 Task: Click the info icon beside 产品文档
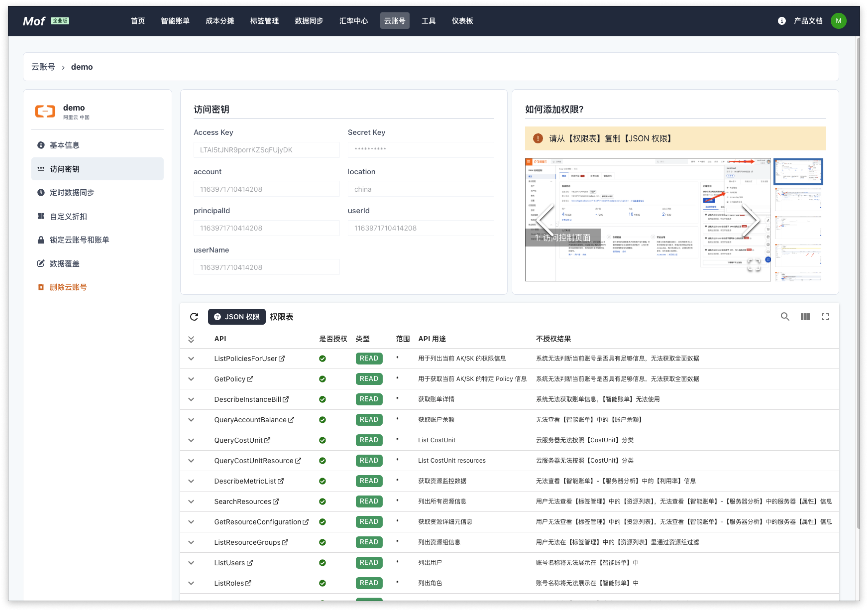pyautogui.click(x=781, y=21)
